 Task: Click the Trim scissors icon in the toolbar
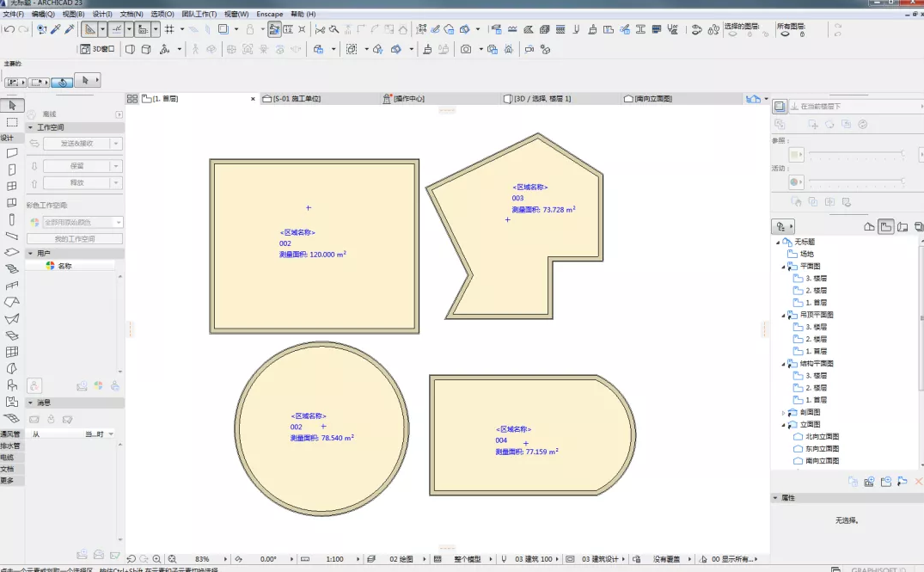(320, 29)
